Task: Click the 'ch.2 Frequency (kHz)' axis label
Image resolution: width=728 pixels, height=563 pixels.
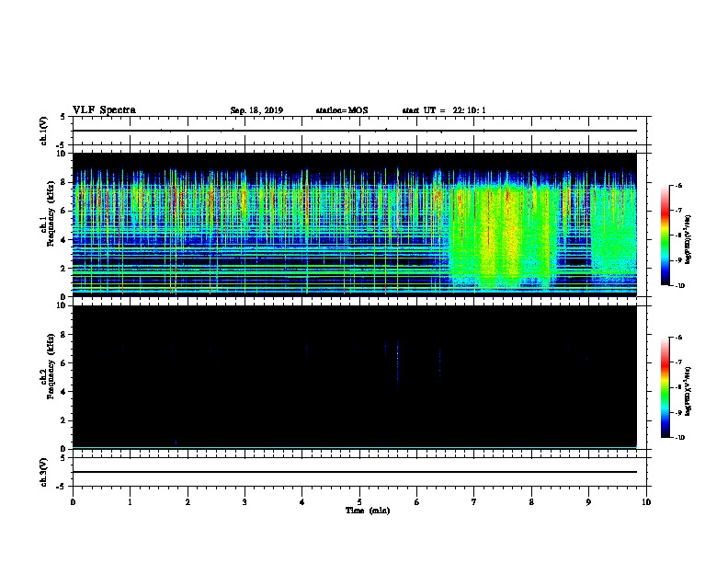Action: click(47, 366)
